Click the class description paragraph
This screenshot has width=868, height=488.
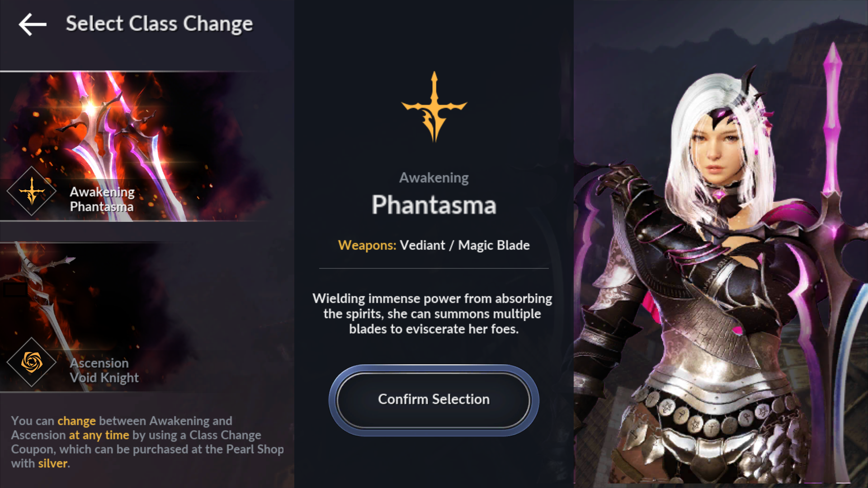coord(433,314)
